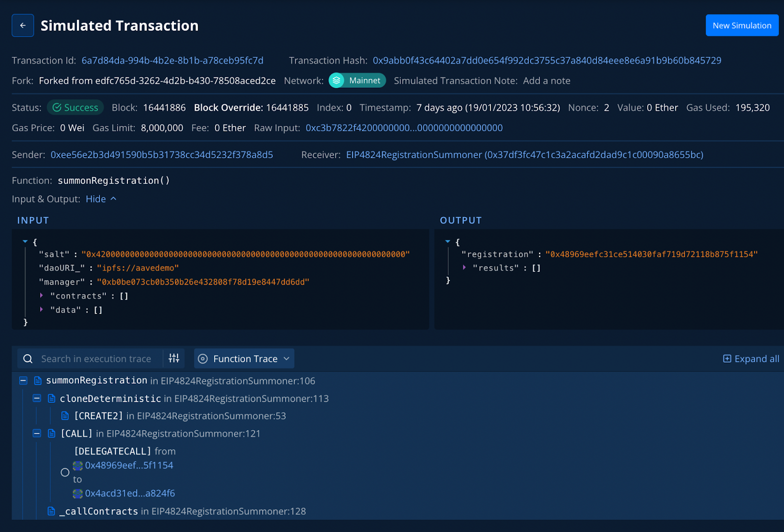Image resolution: width=784 pixels, height=532 pixels.
Task: Focus the Search in execution trace field
Action: tap(96, 359)
